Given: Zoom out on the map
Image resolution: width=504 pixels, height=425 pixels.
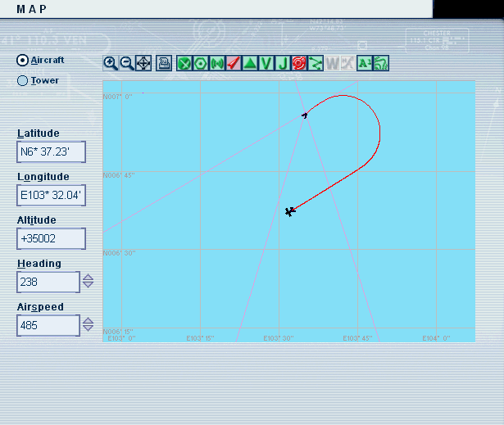Looking at the screenshot, I should tap(127, 63).
